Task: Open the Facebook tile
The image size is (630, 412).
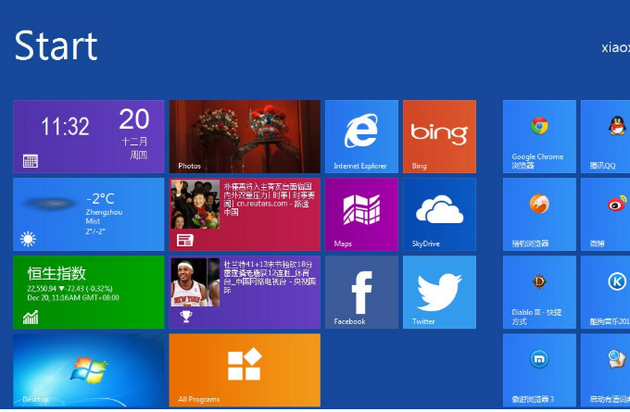Action: pos(360,292)
